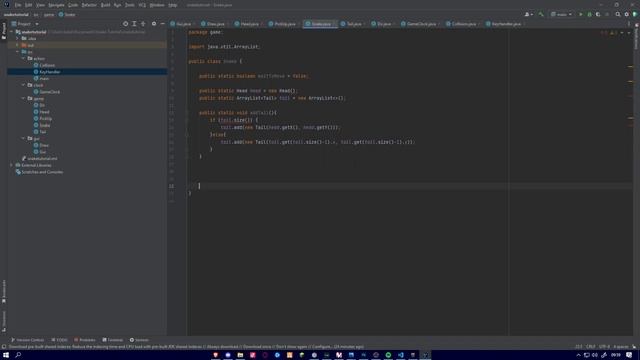Image resolution: width=640 pixels, height=360 pixels.
Task: Switch to the Dir.java tab
Action: coord(382,24)
